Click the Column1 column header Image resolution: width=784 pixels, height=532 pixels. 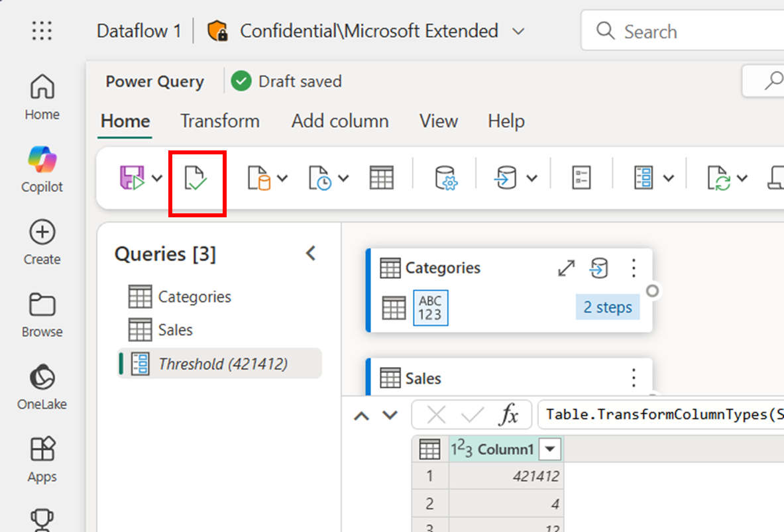[506, 449]
